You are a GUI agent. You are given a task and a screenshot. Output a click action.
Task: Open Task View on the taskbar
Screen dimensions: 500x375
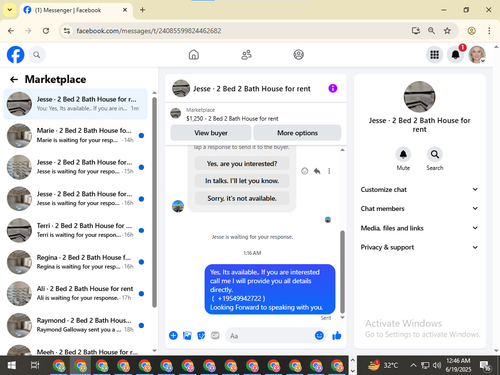pos(35,365)
